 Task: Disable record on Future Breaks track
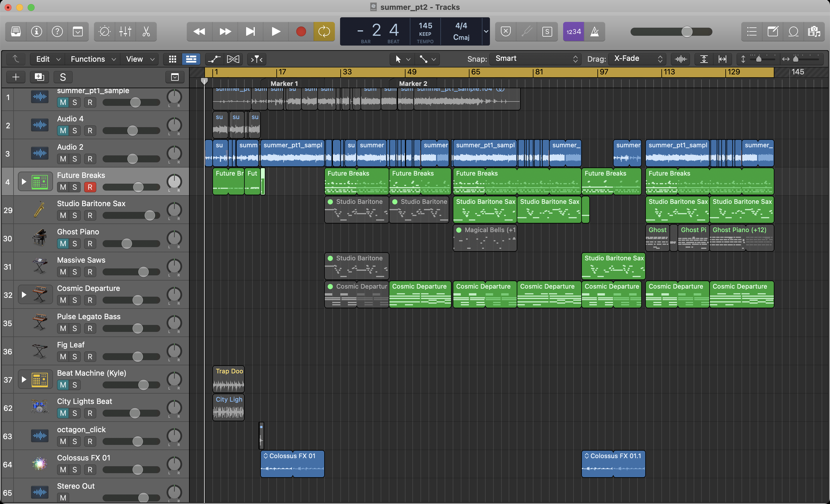[x=90, y=187]
